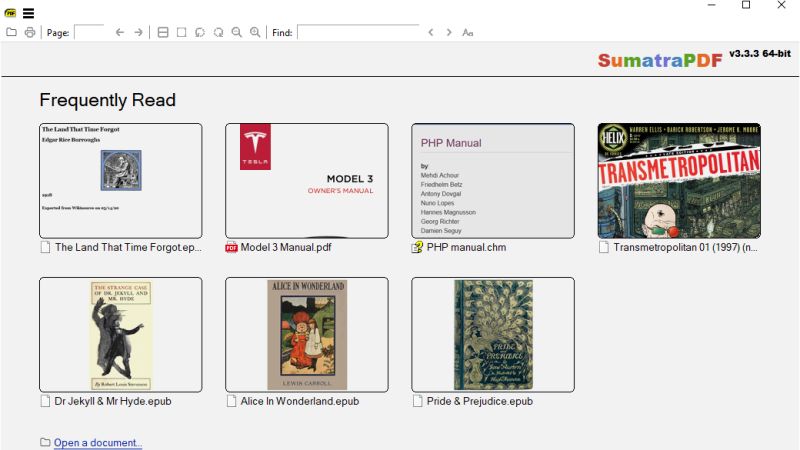
Task: Click the Zoom in magnifier
Action: (x=255, y=32)
